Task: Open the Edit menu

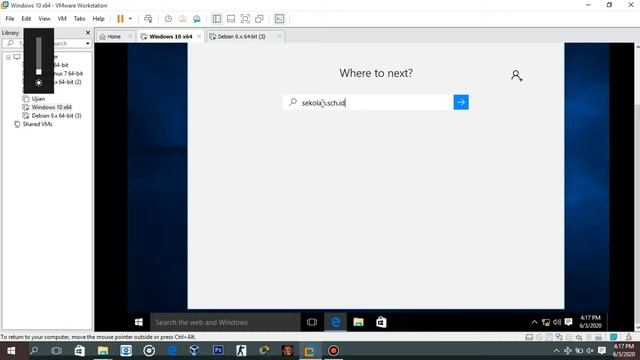Action: (x=26, y=19)
